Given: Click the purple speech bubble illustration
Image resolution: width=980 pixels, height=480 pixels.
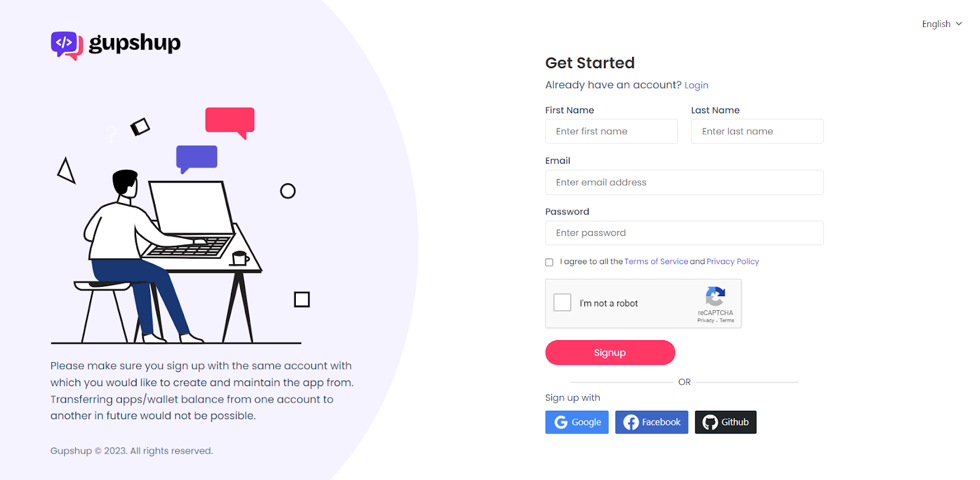Looking at the screenshot, I should click(197, 158).
